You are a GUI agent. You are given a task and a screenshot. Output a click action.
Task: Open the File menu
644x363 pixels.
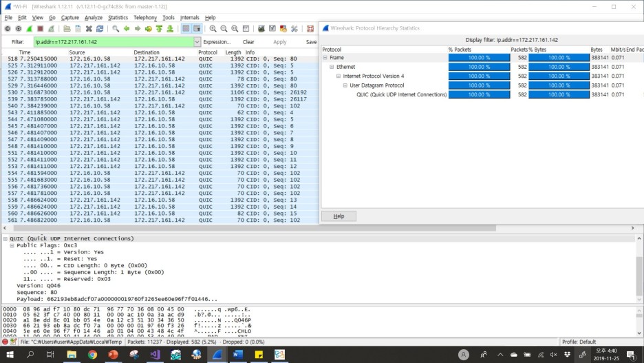click(x=8, y=18)
